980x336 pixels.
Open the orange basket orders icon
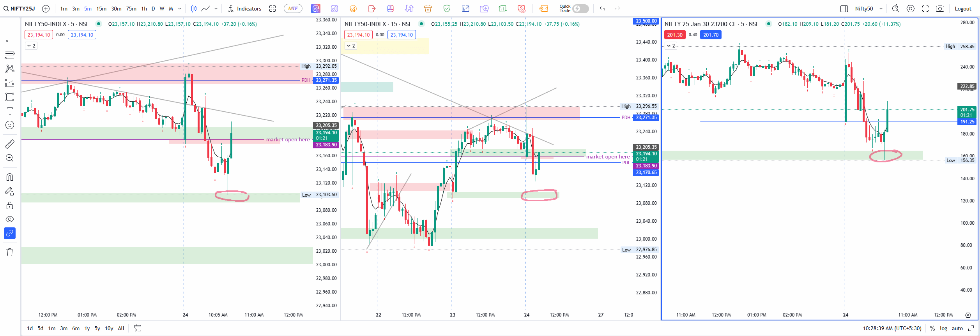point(428,9)
